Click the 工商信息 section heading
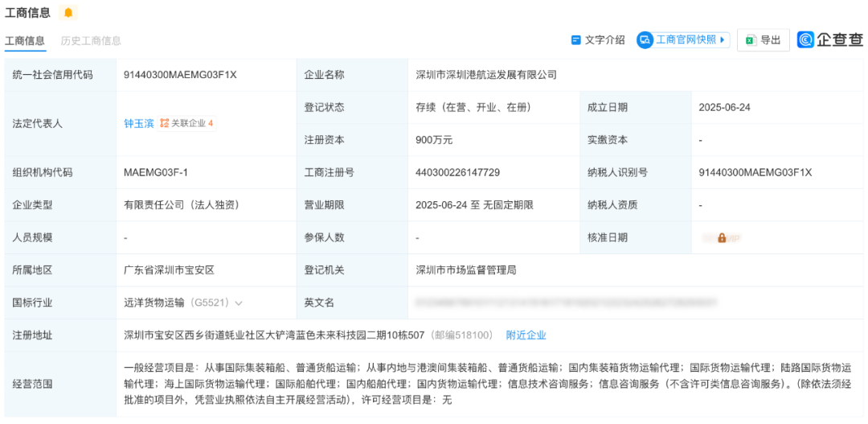Image resolution: width=868 pixels, height=424 pixels. pyautogui.click(x=27, y=12)
